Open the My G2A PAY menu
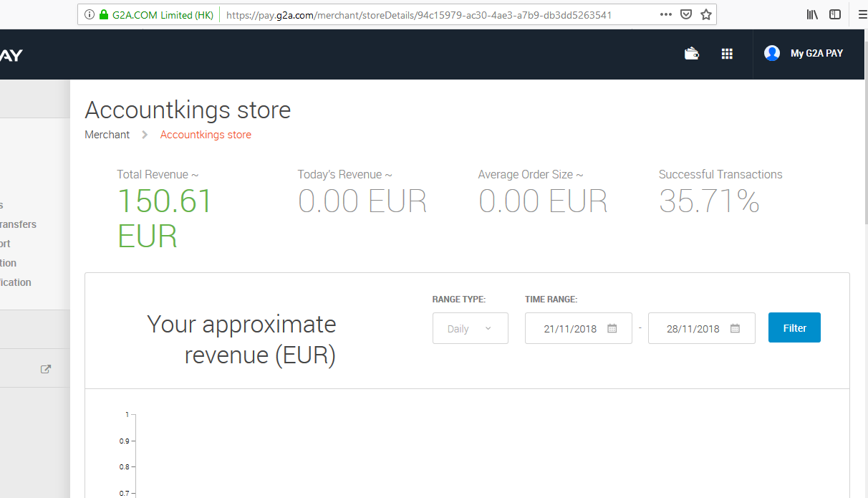The width and height of the screenshot is (868, 498). [x=816, y=53]
